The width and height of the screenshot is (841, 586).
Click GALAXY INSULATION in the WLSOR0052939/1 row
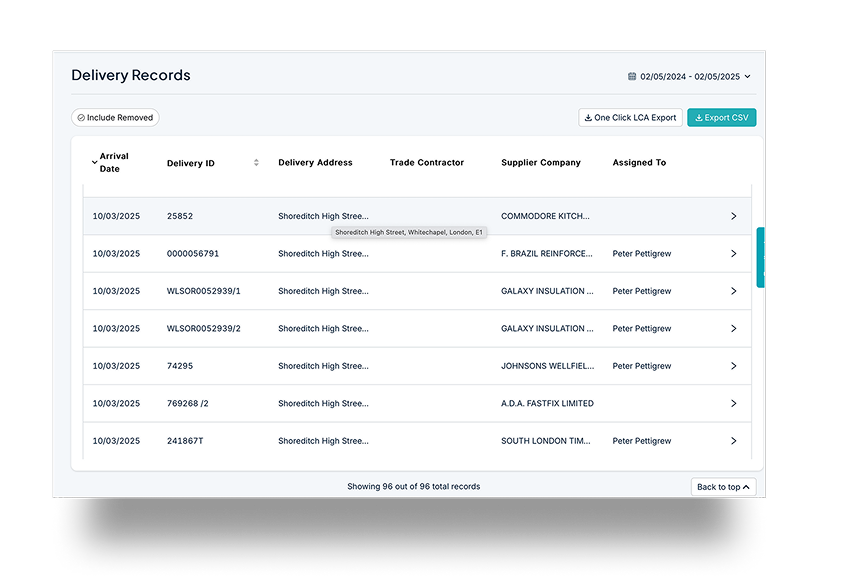(547, 291)
